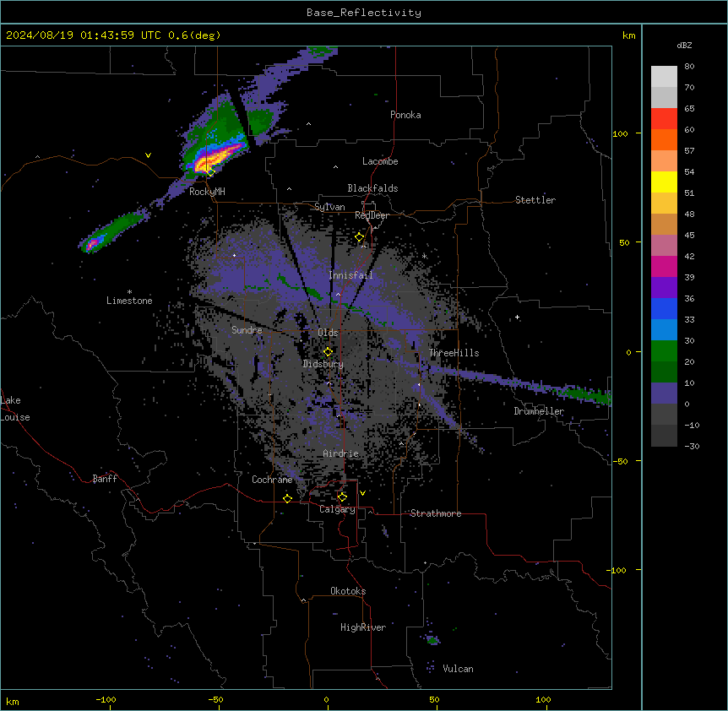Click the white asterisk marker above Limestone
Screen dimensions: 728x711
(x=129, y=292)
